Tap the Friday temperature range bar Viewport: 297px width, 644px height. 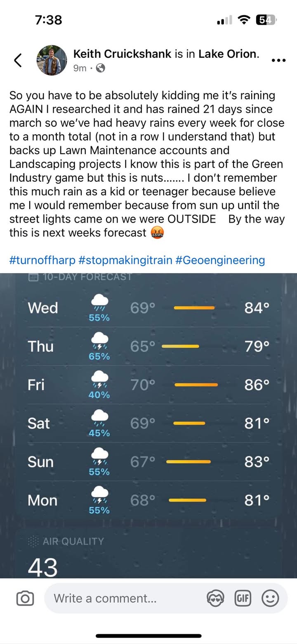coord(196,385)
